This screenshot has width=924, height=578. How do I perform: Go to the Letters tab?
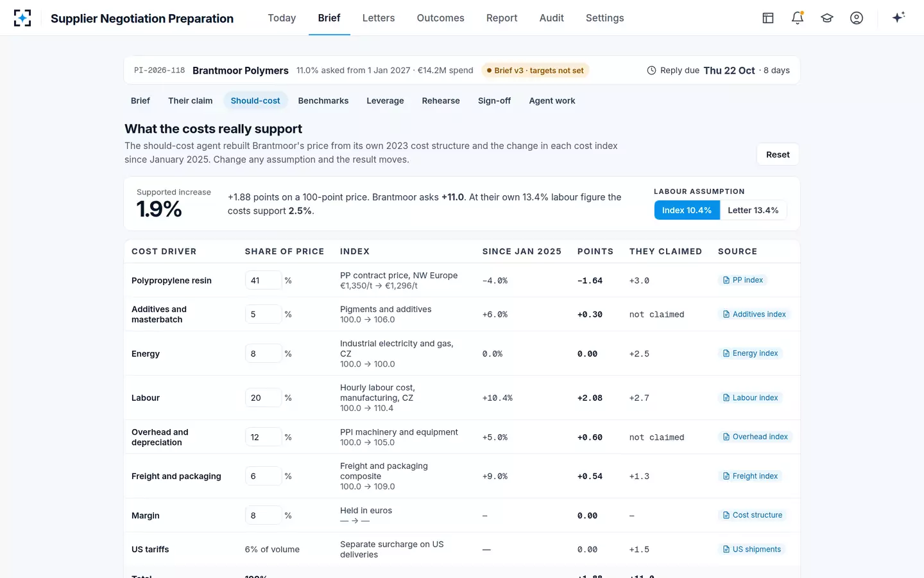point(379,18)
